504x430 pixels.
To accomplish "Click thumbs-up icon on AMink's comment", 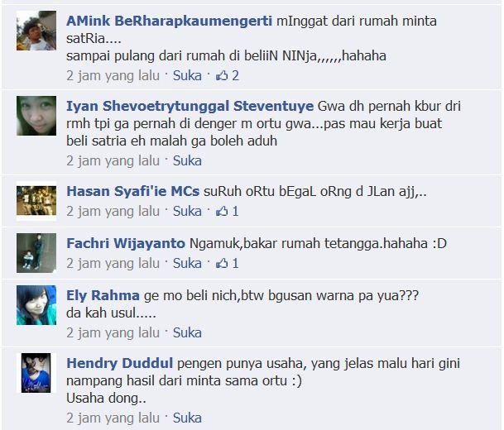I will pos(222,76).
